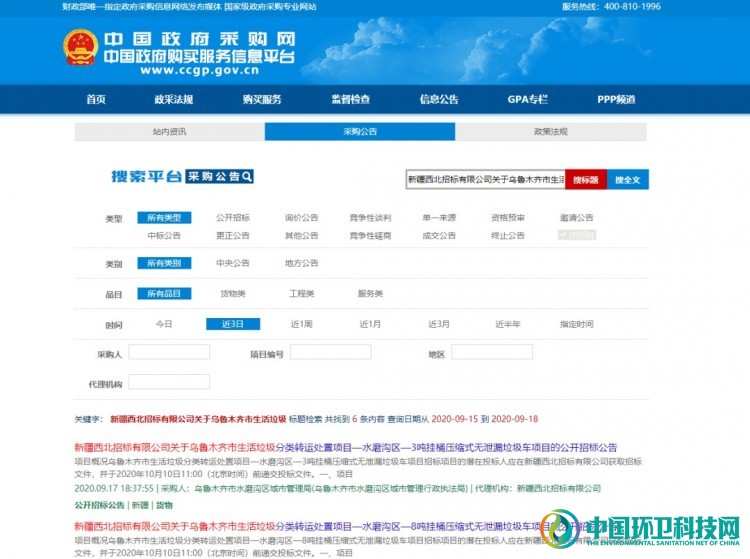Select 地方公告 category filter
Screen dimensions: 750x559
point(301,263)
